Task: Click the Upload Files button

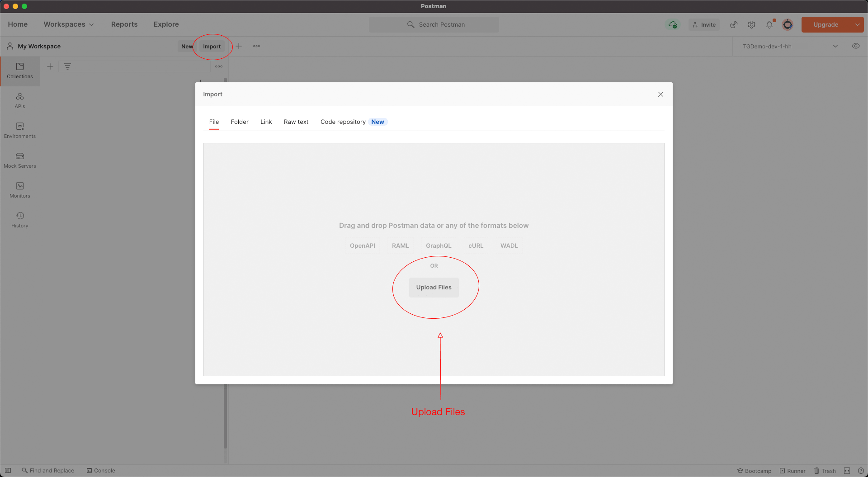Action: (434, 288)
